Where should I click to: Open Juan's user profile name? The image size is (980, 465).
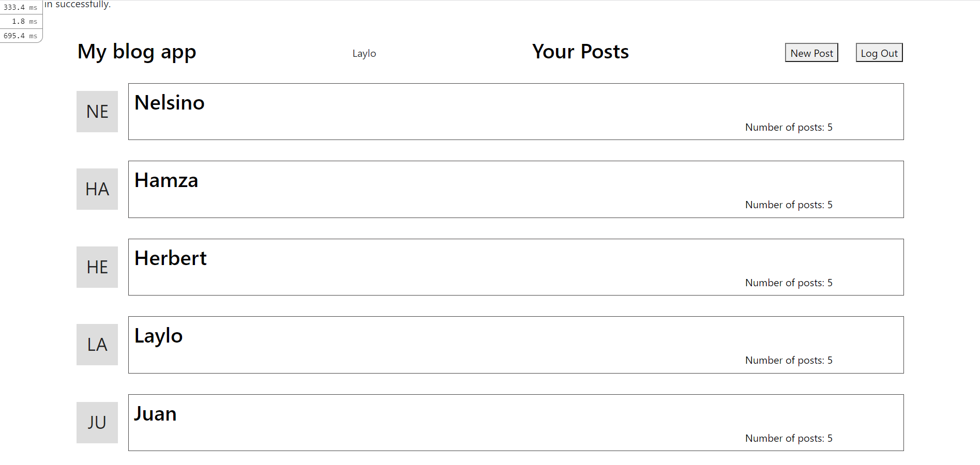tap(155, 414)
